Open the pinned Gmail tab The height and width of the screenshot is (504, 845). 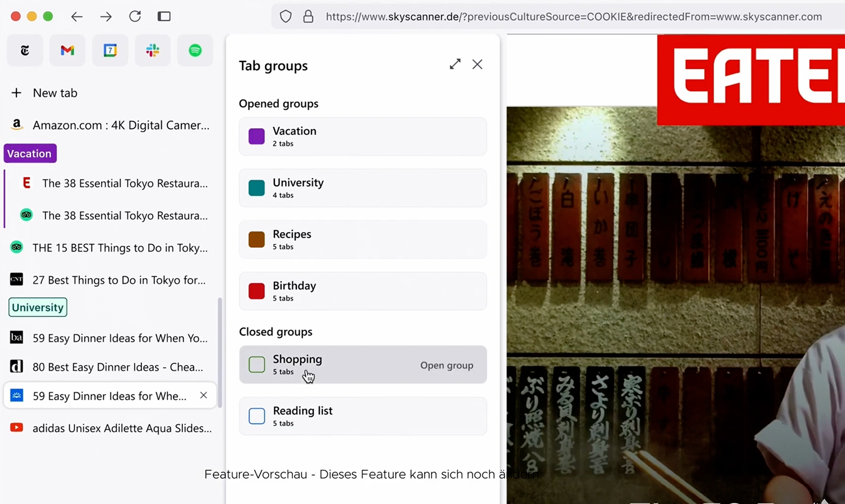(x=68, y=51)
